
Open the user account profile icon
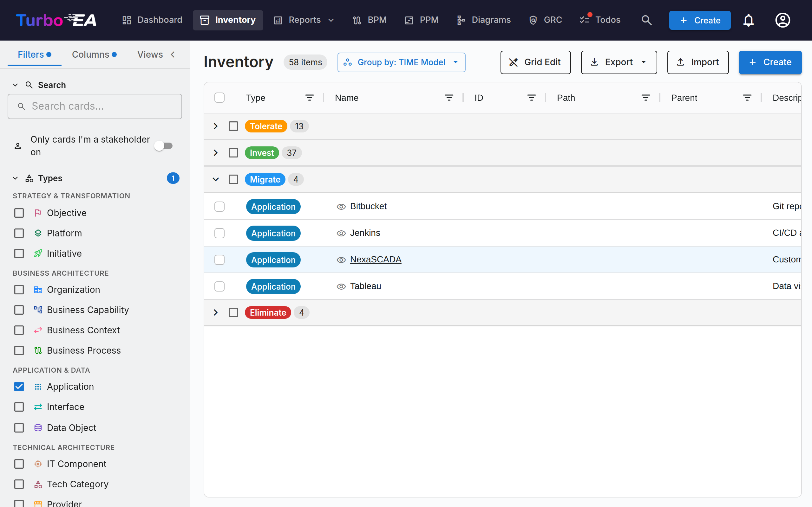point(783,20)
